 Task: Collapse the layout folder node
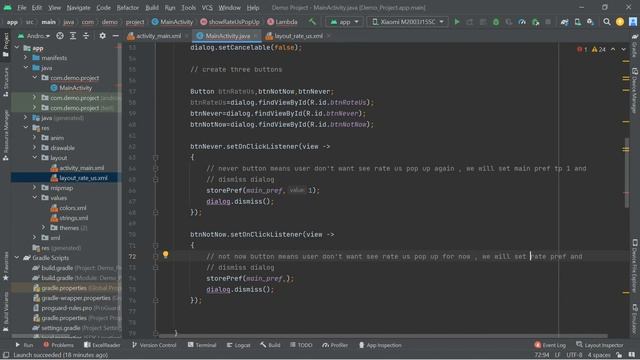pos(35,158)
